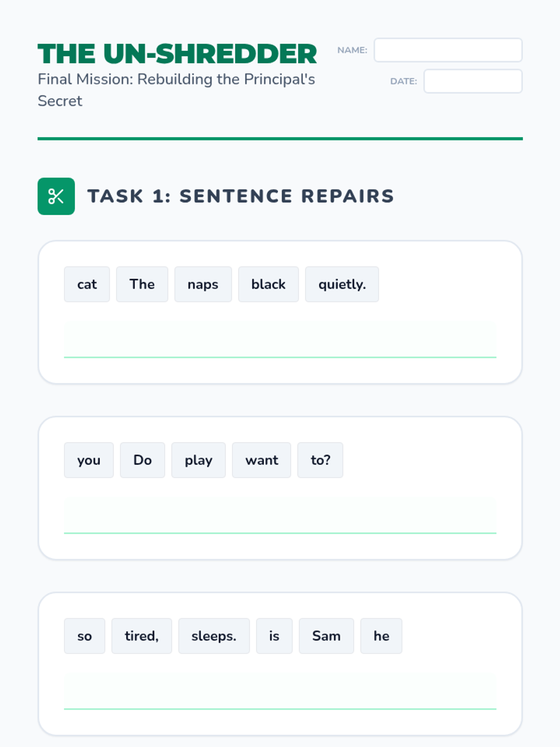Screen dimensions: 560x747
Task: Click the Date input field
Action: [x=473, y=81]
